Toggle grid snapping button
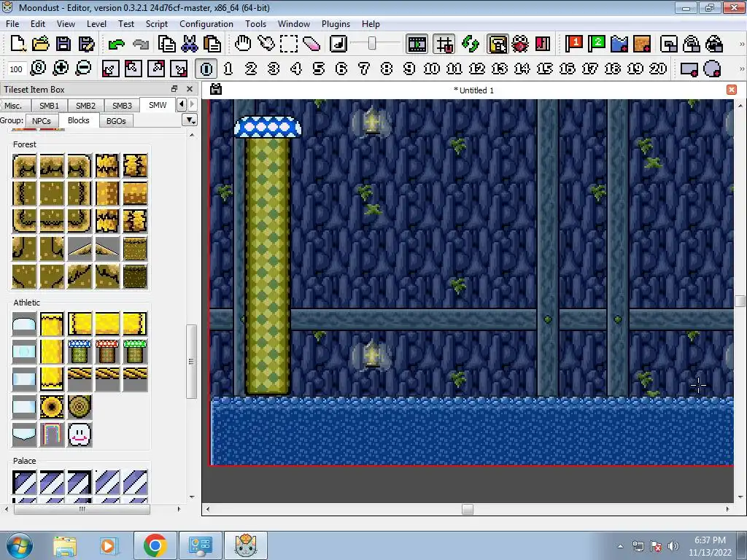 coord(444,44)
